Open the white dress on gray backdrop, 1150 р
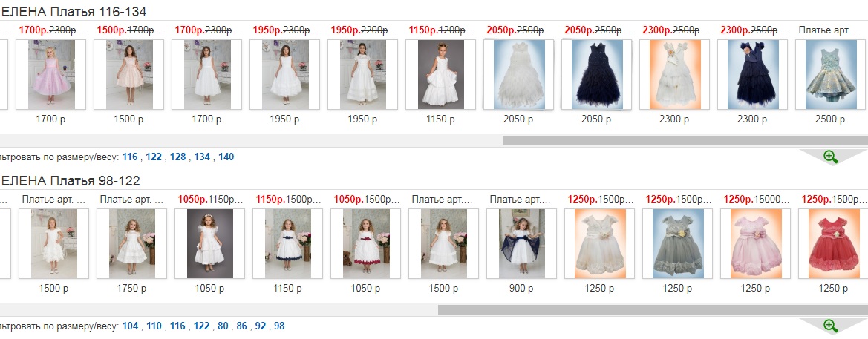The width and height of the screenshot is (868, 339). point(440,75)
